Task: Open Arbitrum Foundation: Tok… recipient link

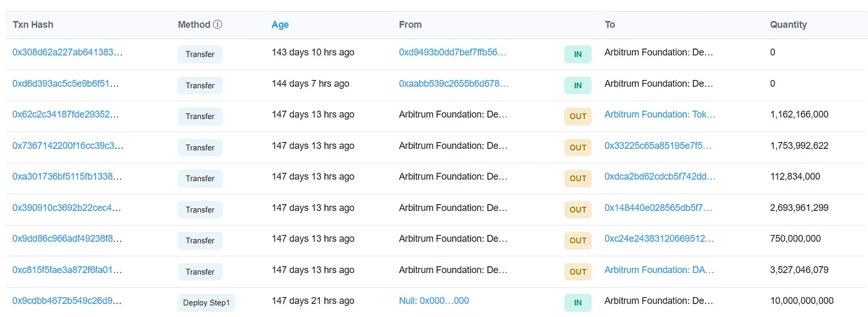Action: pos(660,115)
